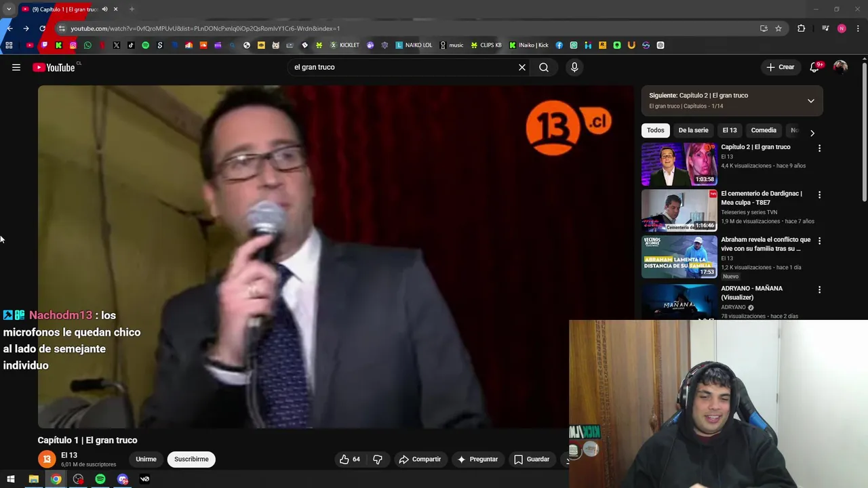Image resolution: width=868 pixels, height=488 pixels.
Task: Open a new browser tab with the plus button
Action: 132,9
